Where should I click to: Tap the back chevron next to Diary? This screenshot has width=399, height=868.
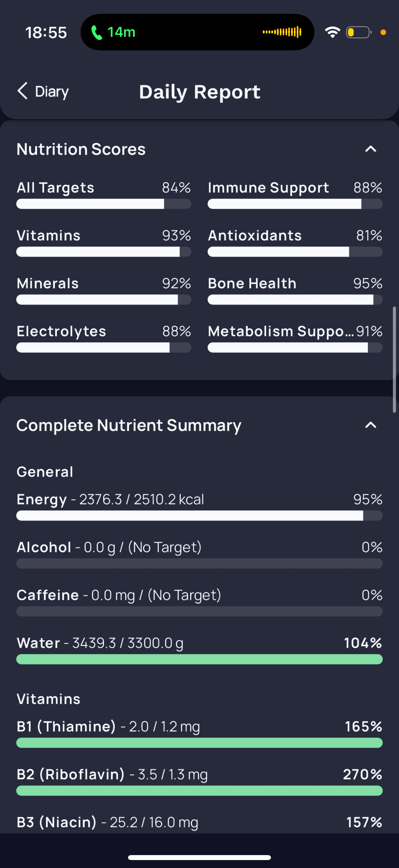pyautogui.click(x=22, y=91)
